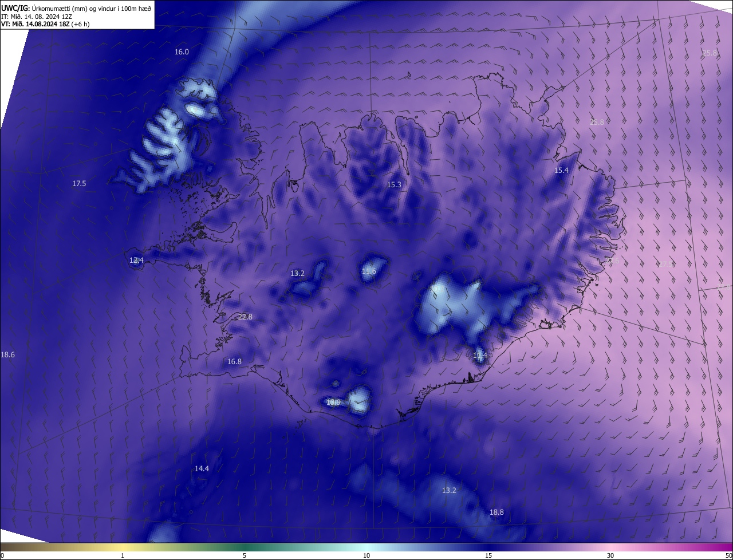
Task: Click the colour scale at tick label 50
Action: pyautogui.click(x=728, y=555)
